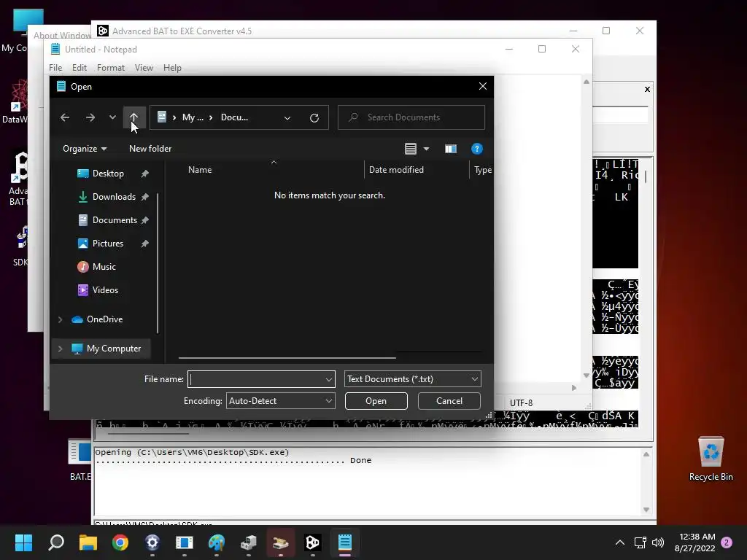This screenshot has height=560, width=747.
Task: Open taskbar Search
Action: click(x=55, y=542)
